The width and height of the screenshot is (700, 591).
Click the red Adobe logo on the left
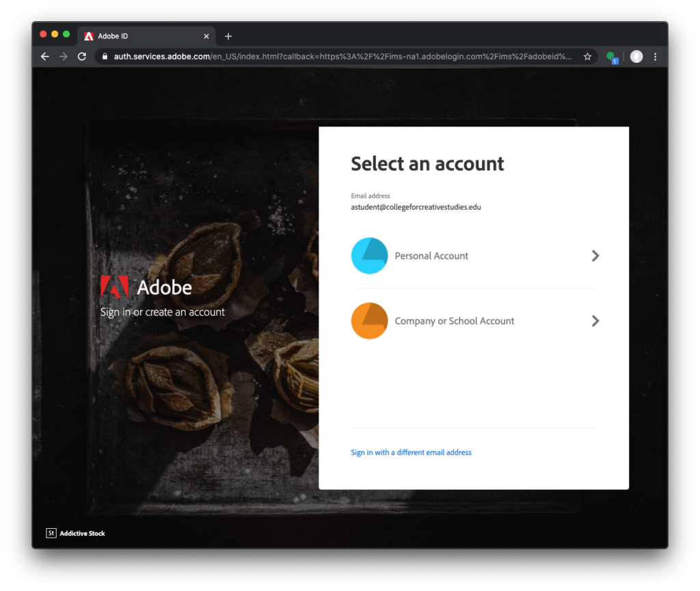(x=114, y=287)
